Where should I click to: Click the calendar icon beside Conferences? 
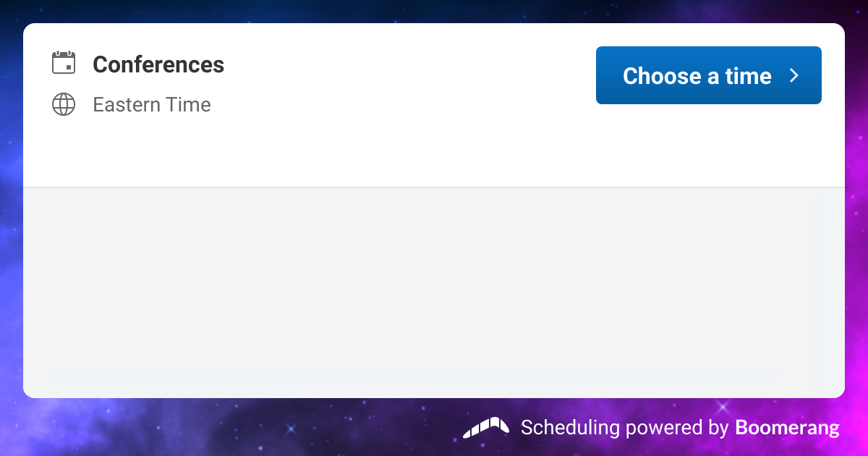click(x=64, y=63)
